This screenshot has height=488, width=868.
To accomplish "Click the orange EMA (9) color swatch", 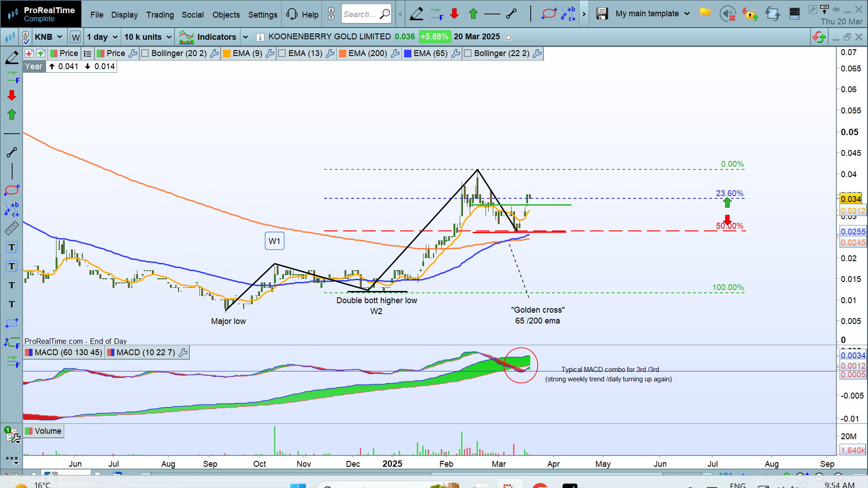I will coord(227,53).
